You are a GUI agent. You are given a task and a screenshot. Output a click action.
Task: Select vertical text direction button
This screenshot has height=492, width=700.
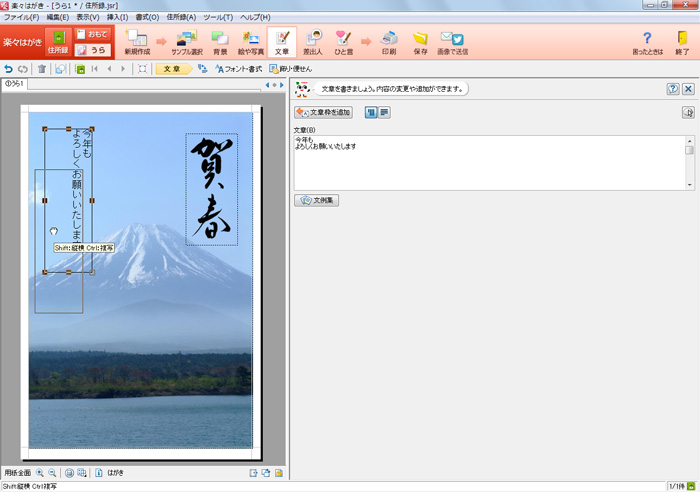tap(370, 113)
